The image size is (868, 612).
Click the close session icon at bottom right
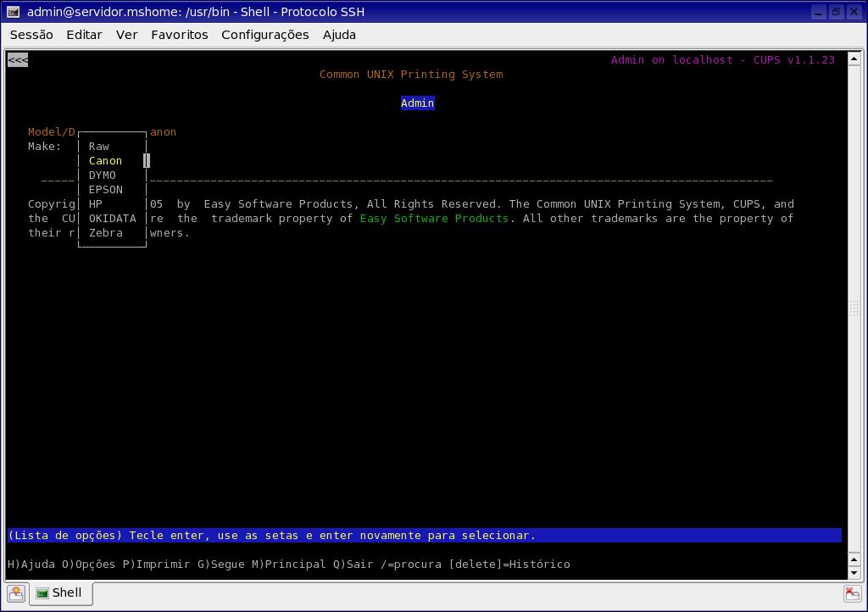pos(853,593)
